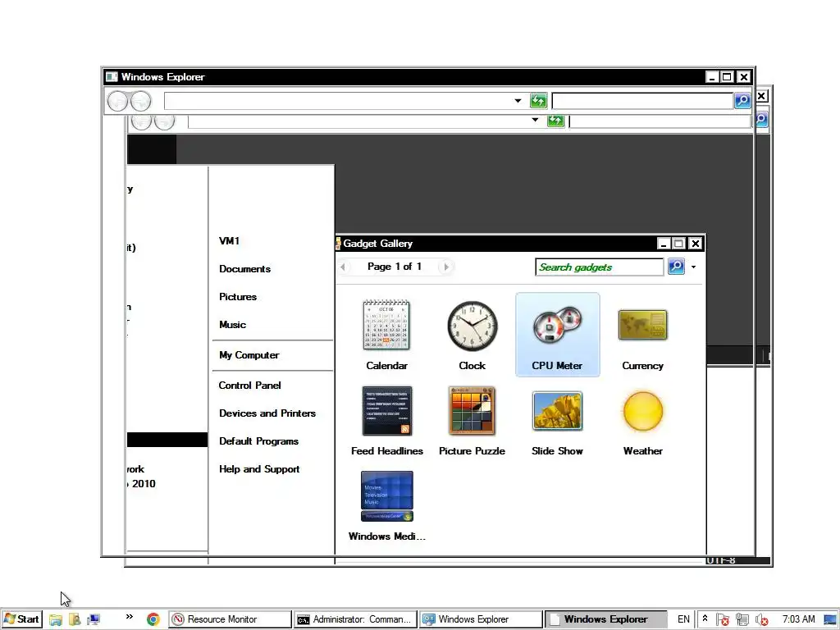This screenshot has width=840, height=630.
Task: Show hidden tray icons arrow
Action: click(x=705, y=619)
